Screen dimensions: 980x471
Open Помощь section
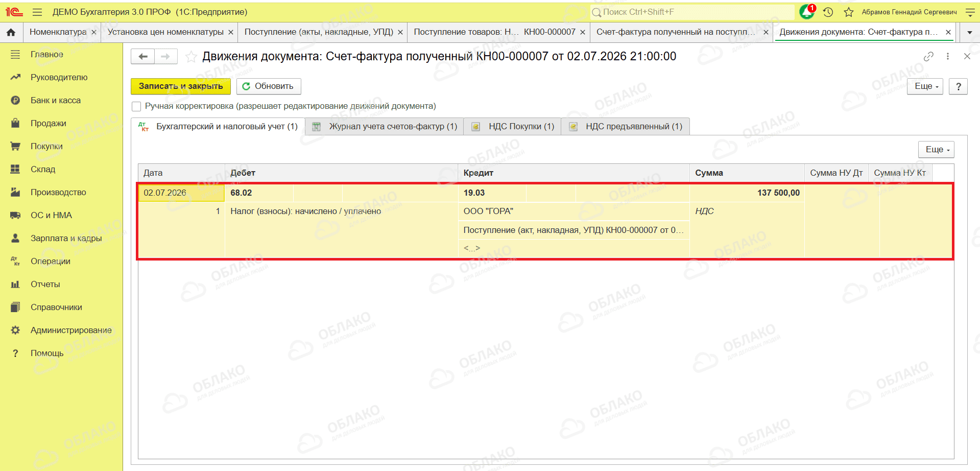coord(47,353)
